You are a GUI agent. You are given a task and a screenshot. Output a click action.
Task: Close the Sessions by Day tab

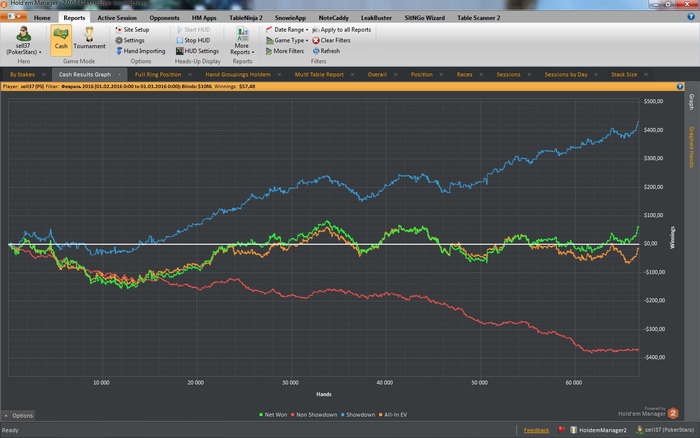(x=596, y=75)
